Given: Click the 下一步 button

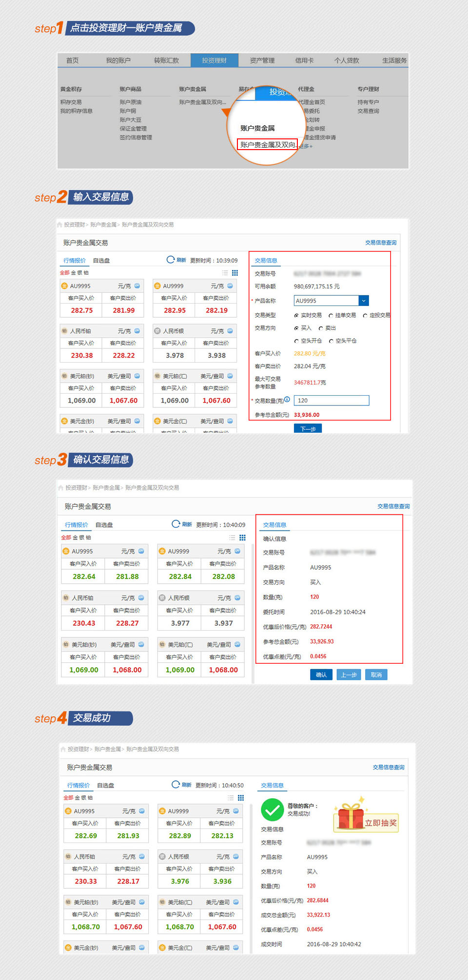Looking at the screenshot, I should point(308,429).
